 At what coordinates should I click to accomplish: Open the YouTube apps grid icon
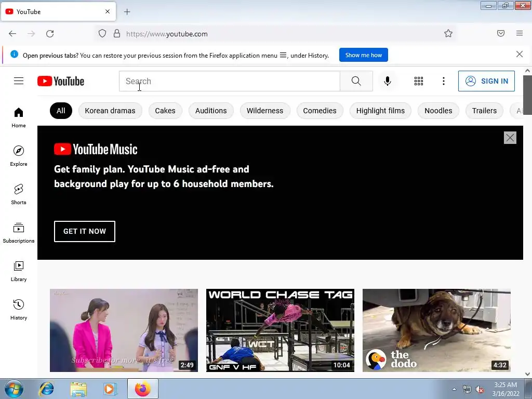(418, 81)
